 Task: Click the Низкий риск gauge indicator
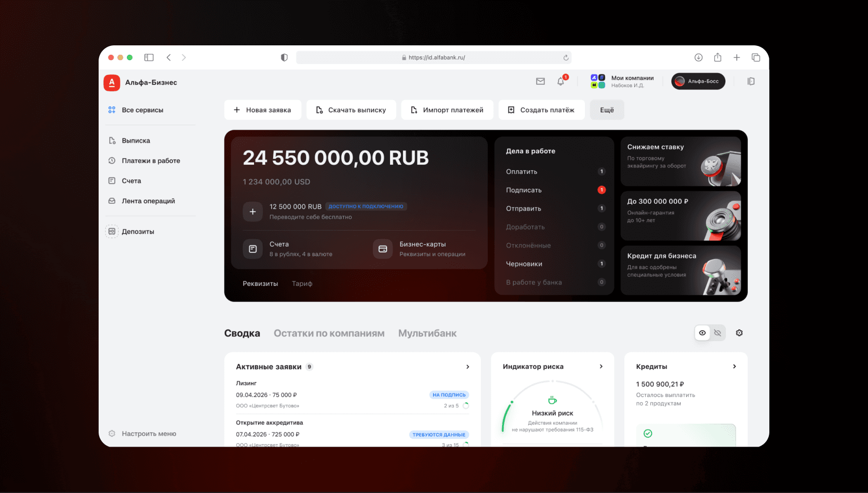552,407
